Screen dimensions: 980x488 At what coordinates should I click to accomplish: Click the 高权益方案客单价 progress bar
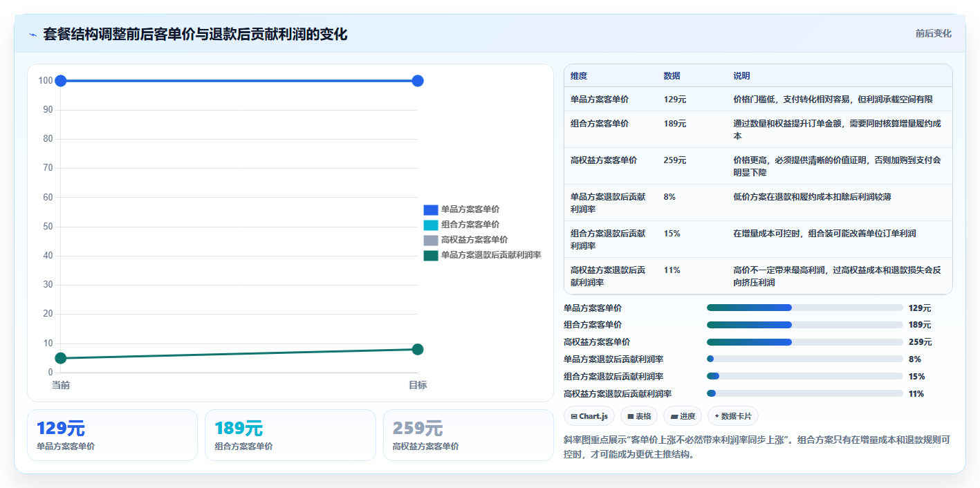point(805,342)
